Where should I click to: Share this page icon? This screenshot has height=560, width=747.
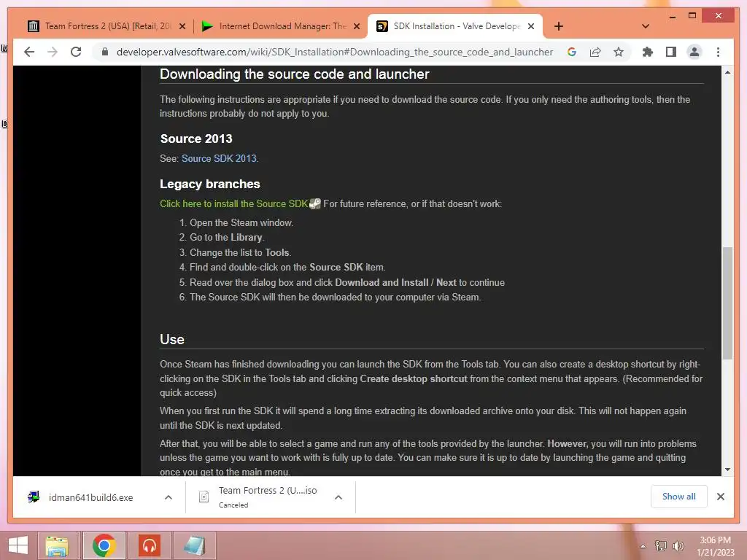595,52
